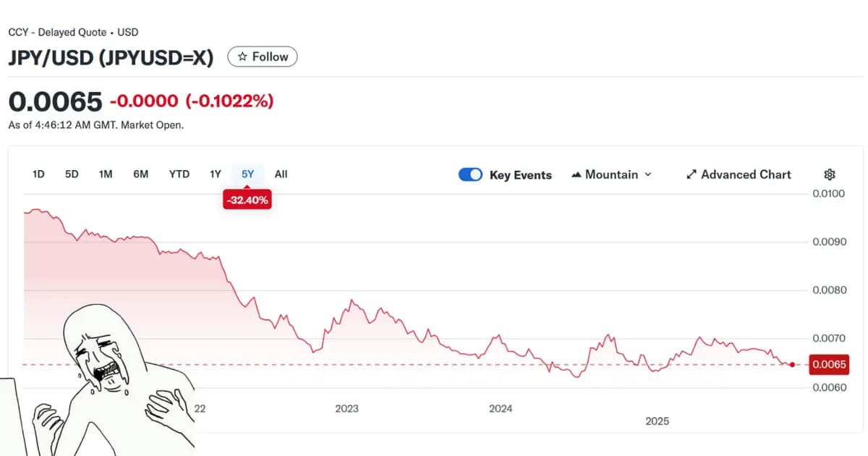Select the 1D time range
Screen dimensions: 868x456
[38, 174]
